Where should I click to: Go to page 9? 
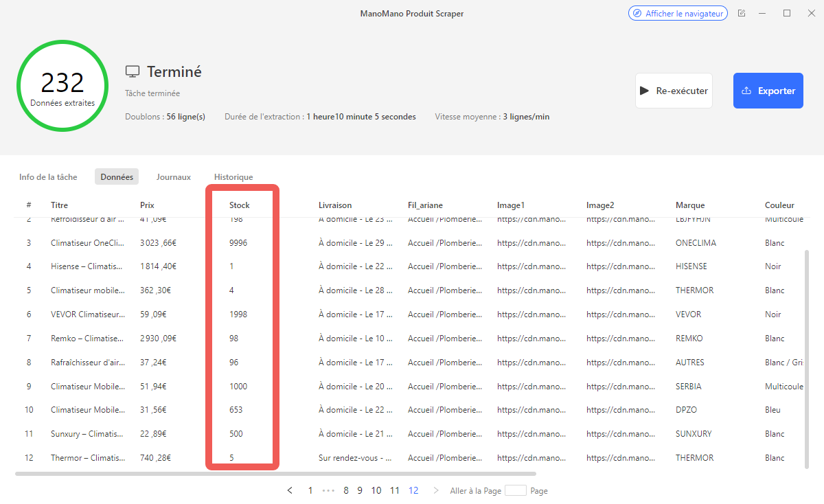[360, 490]
